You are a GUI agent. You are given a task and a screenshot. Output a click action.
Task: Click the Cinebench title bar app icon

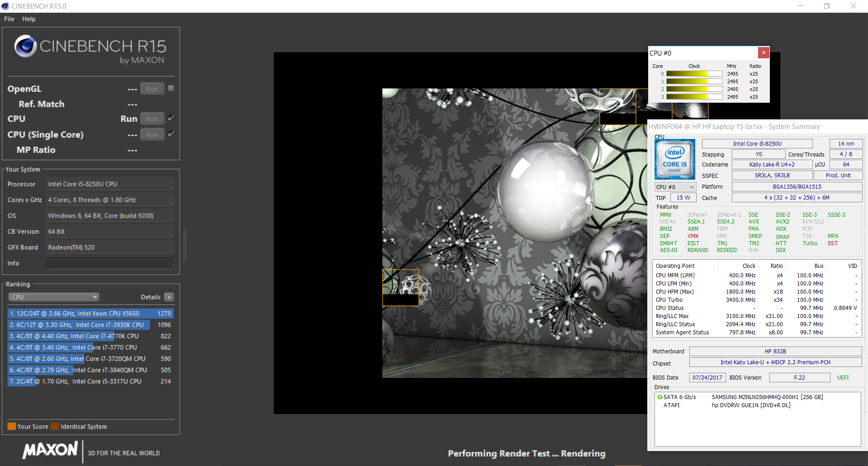(5, 6)
